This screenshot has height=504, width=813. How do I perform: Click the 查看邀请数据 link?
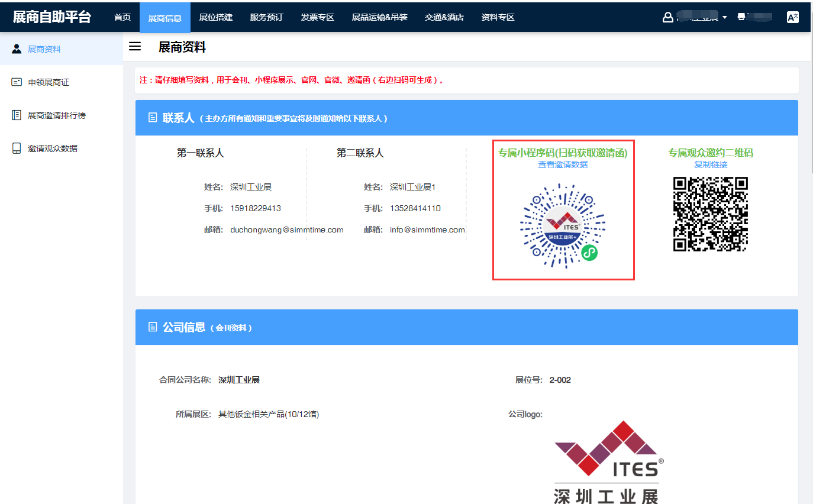(x=563, y=164)
